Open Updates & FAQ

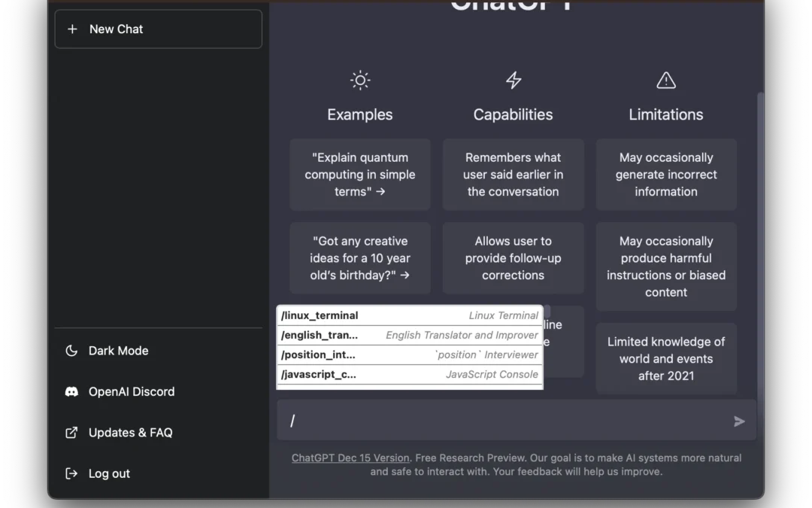click(159, 432)
